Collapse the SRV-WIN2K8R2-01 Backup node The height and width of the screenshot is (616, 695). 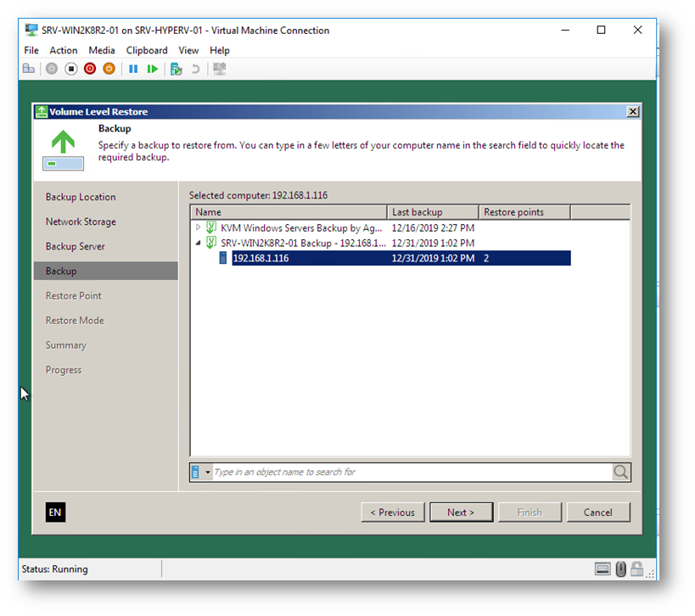pos(198,243)
